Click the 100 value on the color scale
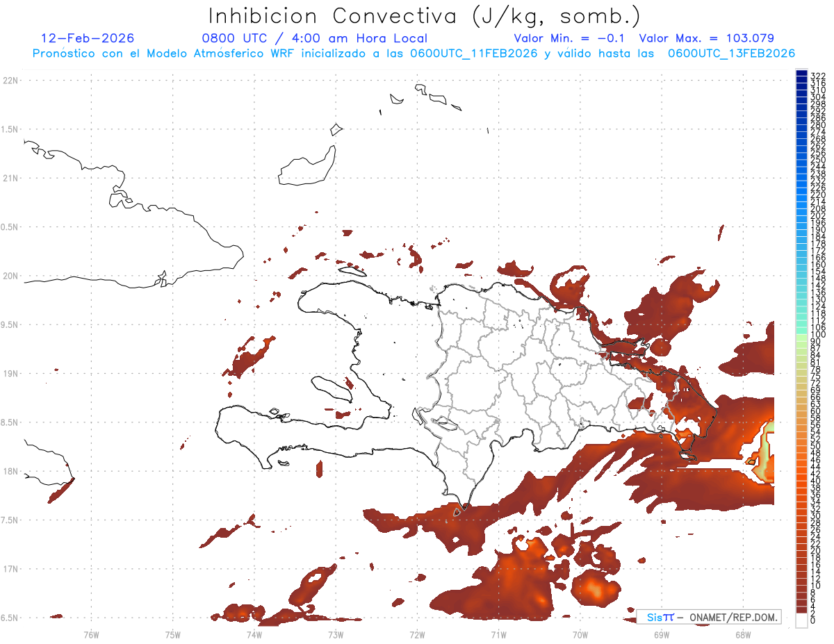Viewport: 834px width, 644px height. (x=818, y=335)
